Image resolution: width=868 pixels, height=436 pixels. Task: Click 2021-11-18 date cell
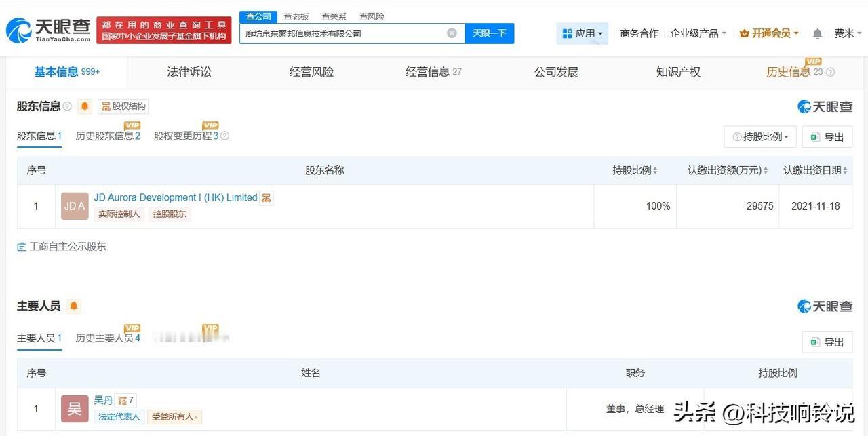click(816, 206)
